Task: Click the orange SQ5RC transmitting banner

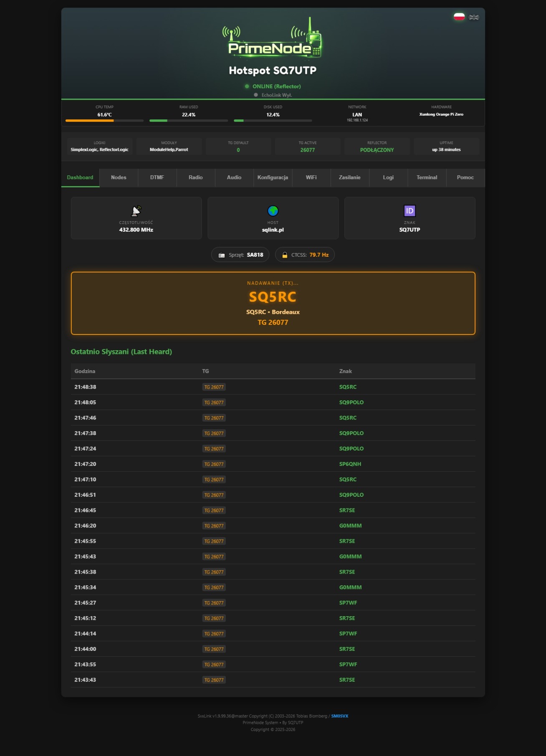Action: point(273,303)
